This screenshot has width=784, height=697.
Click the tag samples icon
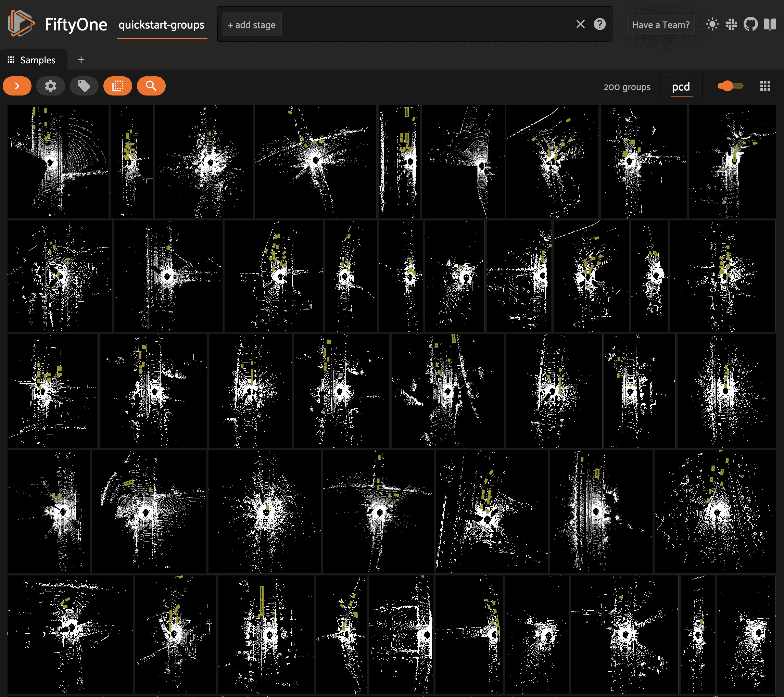84,86
